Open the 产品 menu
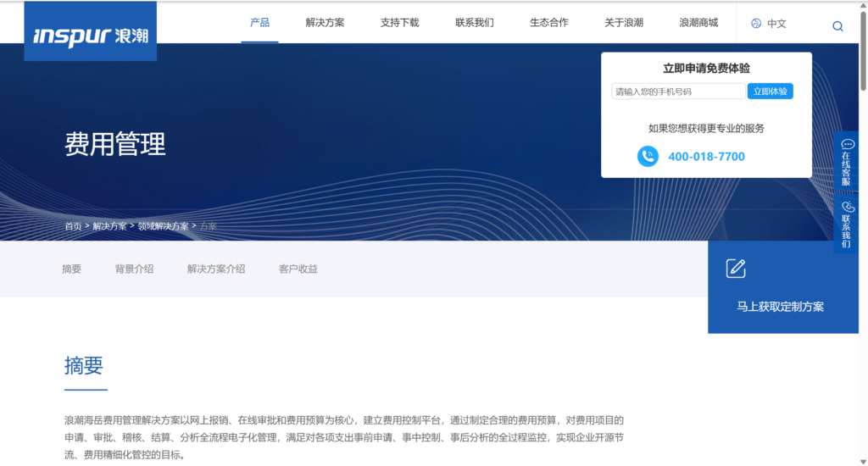Image resolution: width=868 pixels, height=466 pixels. click(x=259, y=23)
